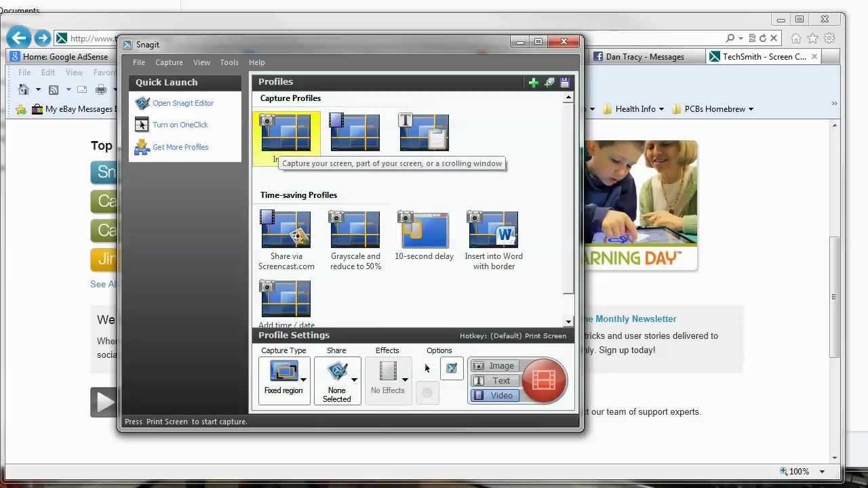Open Snagit Editor link in Quick Launch
Screen dimensions: 868x488
click(183, 103)
